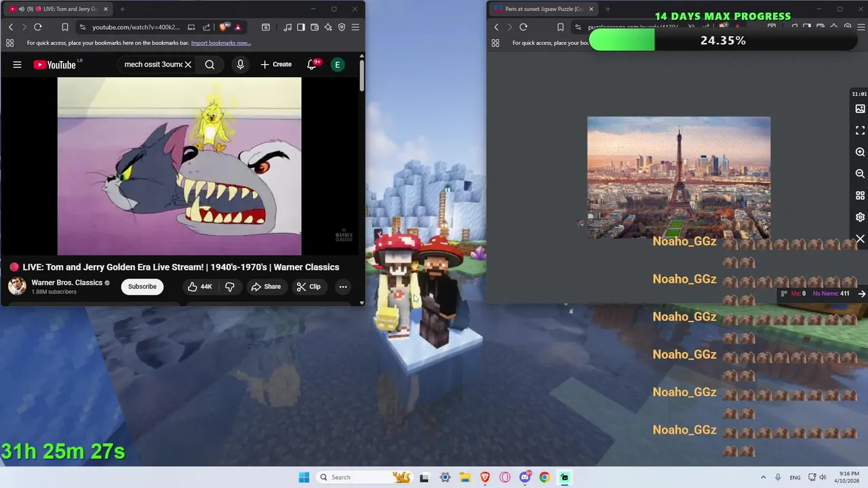Screen dimensions: 868x488
Task: Click Import bookmarks now link
Action: click(221, 43)
